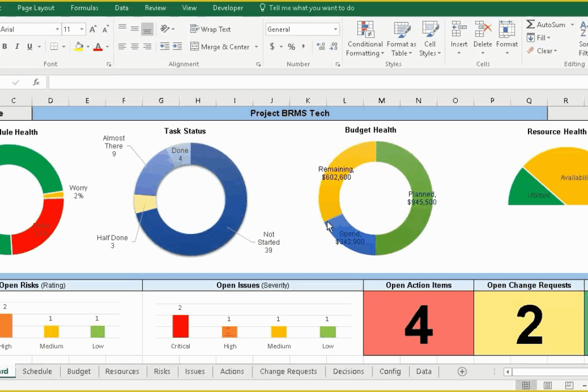Toggle bold formatting

[5, 46]
